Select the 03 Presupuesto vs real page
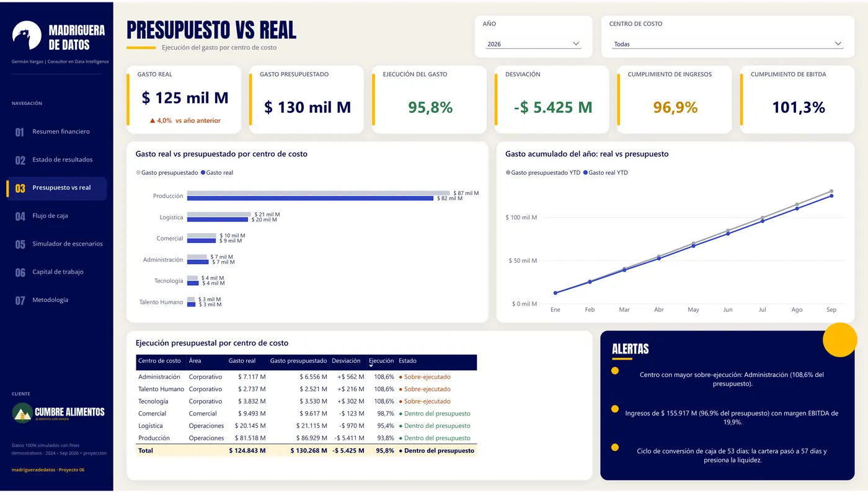 56,189
